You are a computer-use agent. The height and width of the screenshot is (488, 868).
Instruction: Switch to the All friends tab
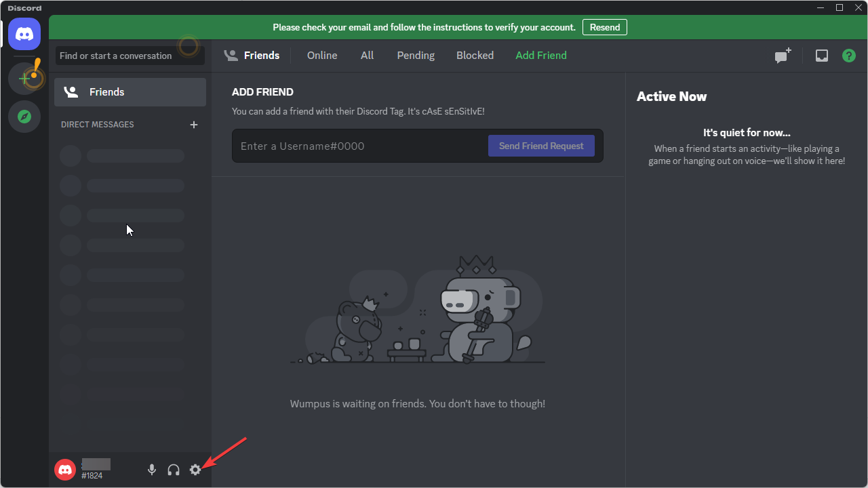tap(367, 56)
